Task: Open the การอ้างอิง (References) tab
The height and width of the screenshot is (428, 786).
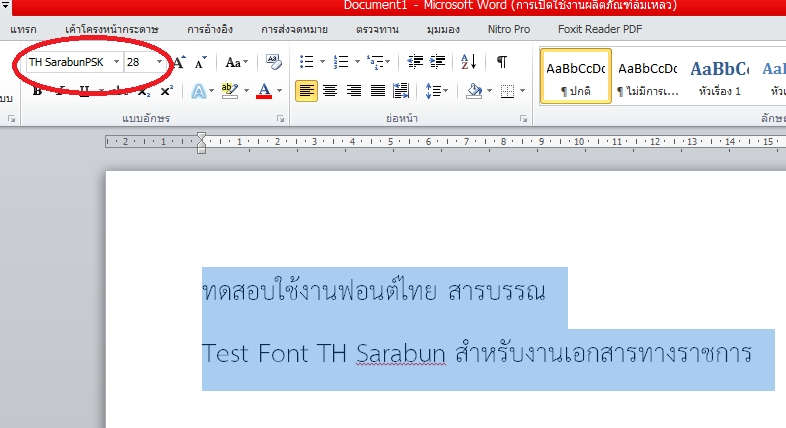Action: point(210,30)
